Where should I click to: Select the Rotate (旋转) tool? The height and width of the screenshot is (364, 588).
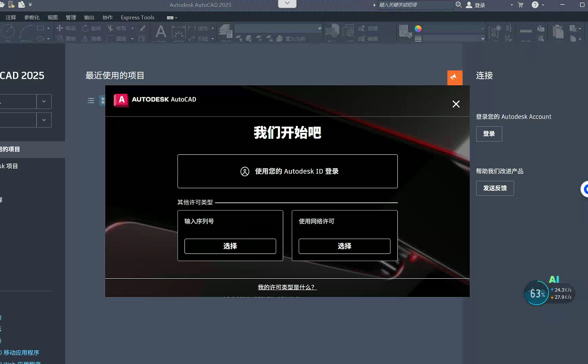pyautogui.click(x=85, y=28)
